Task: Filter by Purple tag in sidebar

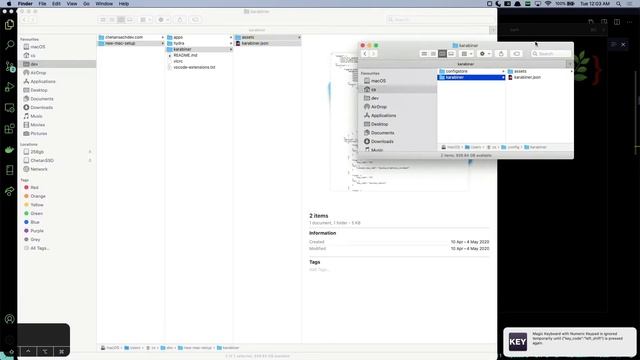Action: click(x=37, y=231)
